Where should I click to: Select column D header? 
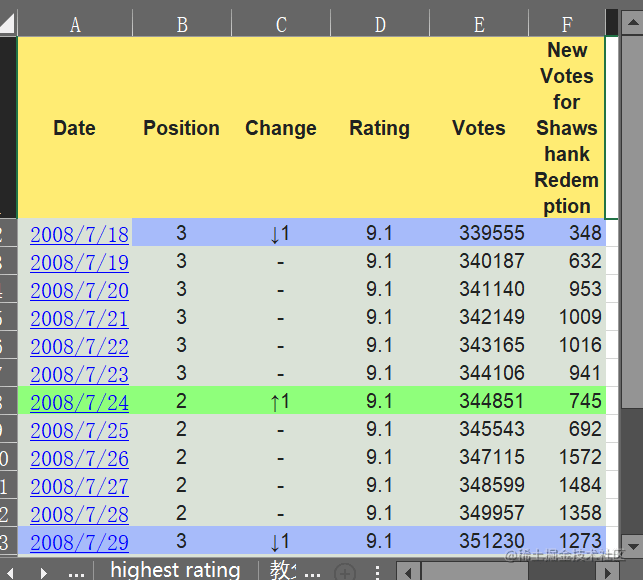(380, 25)
